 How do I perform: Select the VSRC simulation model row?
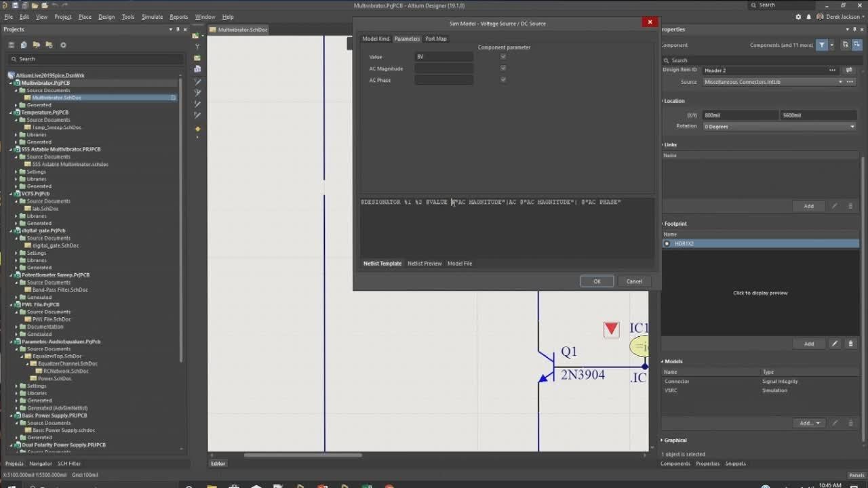pyautogui.click(x=759, y=390)
